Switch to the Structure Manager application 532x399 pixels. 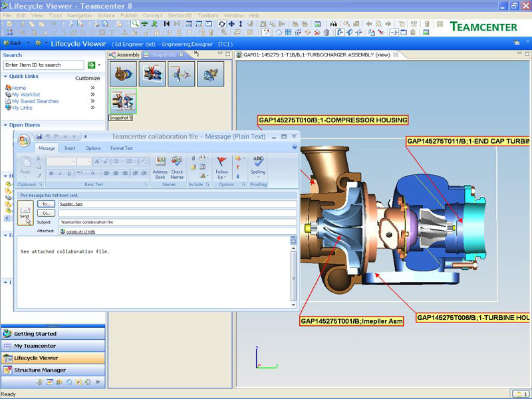coord(53,370)
